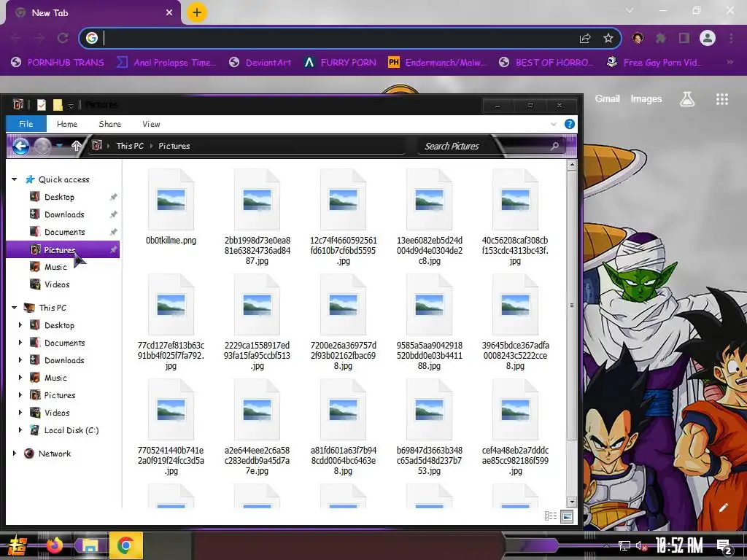Click Gmail link on New Tab page
The width and height of the screenshot is (747, 560).
607,98
